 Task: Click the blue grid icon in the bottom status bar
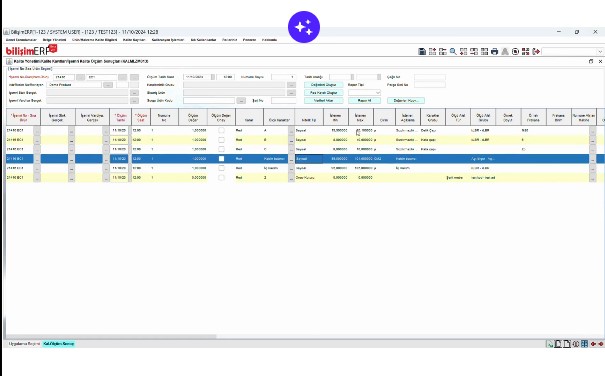[585, 344]
